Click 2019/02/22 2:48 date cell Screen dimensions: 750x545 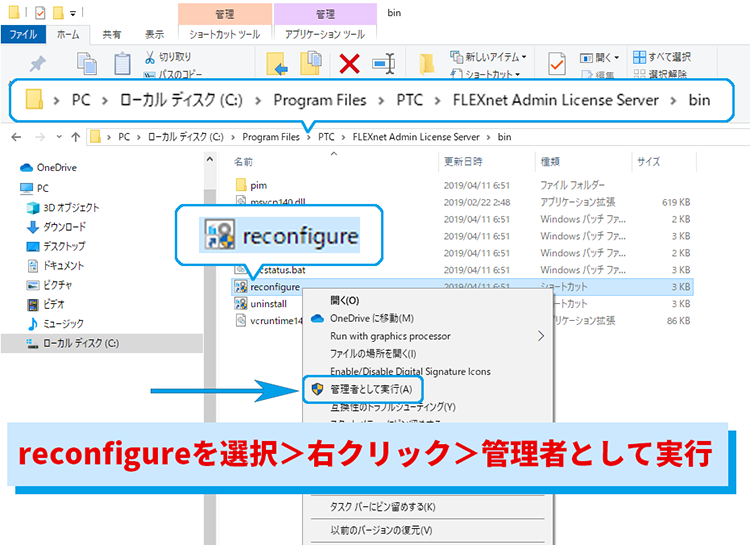point(477,202)
